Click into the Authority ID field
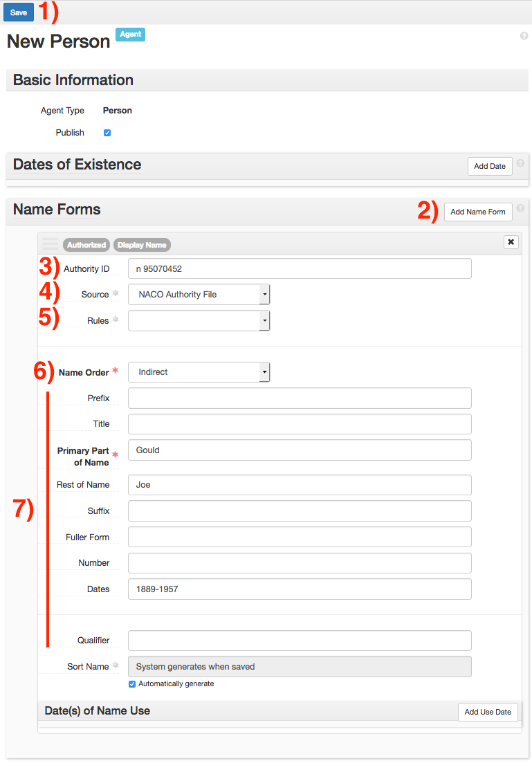This screenshot has width=532, height=763. pos(300,268)
